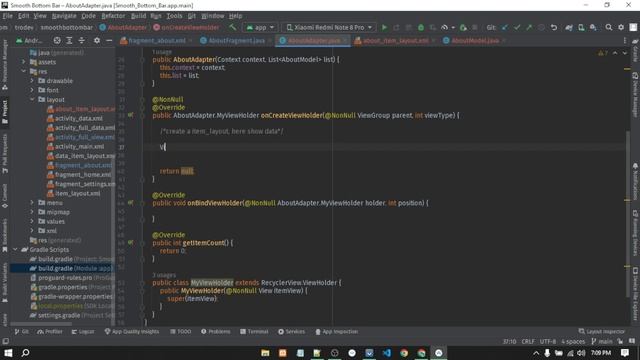Run the app with green play button
The height and width of the screenshot is (360, 640).
click(x=384, y=27)
